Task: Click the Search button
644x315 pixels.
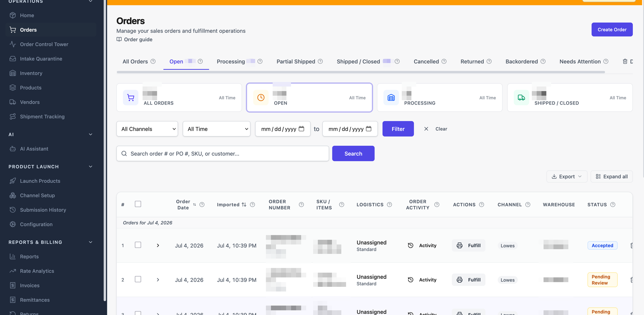Action: [x=353, y=153]
